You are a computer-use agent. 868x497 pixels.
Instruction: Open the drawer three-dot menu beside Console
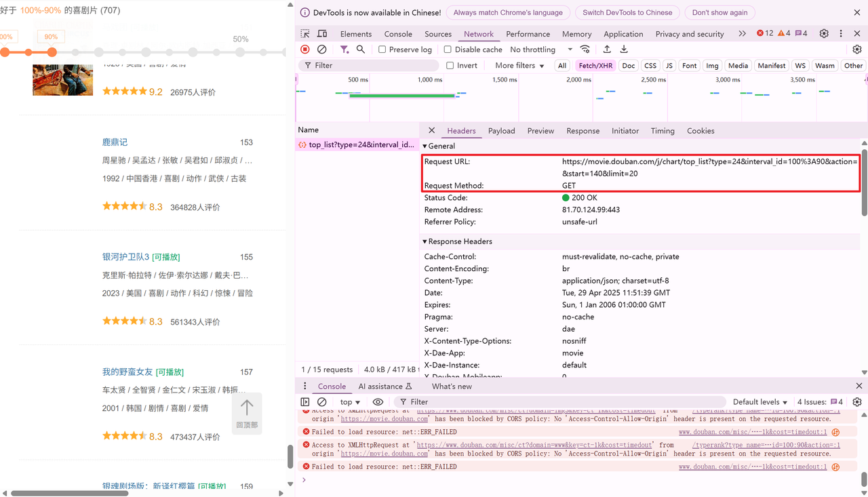pyautogui.click(x=305, y=386)
